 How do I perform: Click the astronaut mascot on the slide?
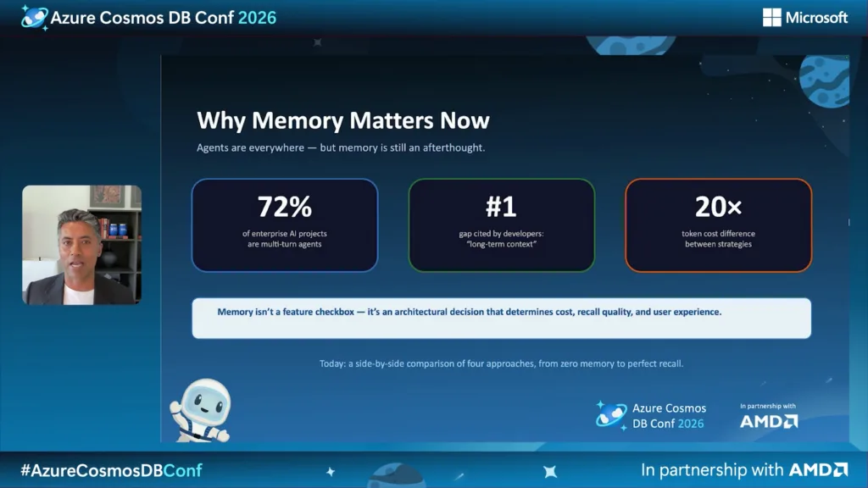click(x=201, y=410)
